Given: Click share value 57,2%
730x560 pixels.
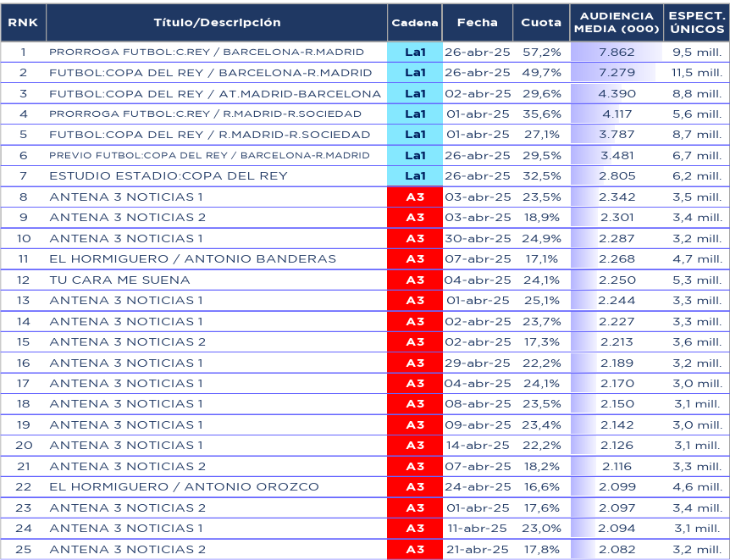Looking at the screenshot, I should (541, 53).
